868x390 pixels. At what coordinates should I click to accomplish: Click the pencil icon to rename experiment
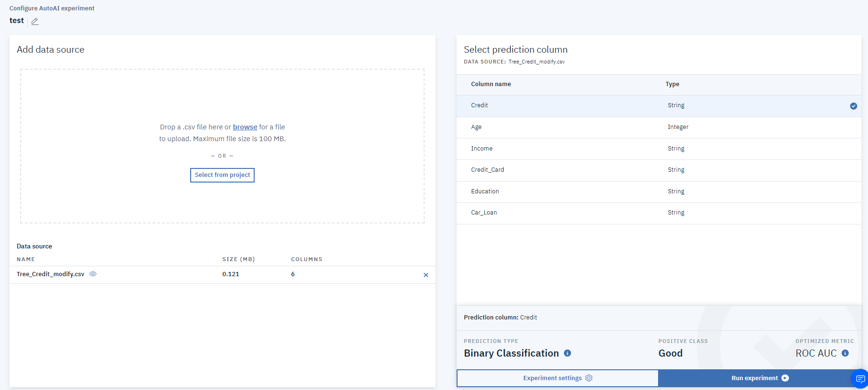click(x=35, y=21)
